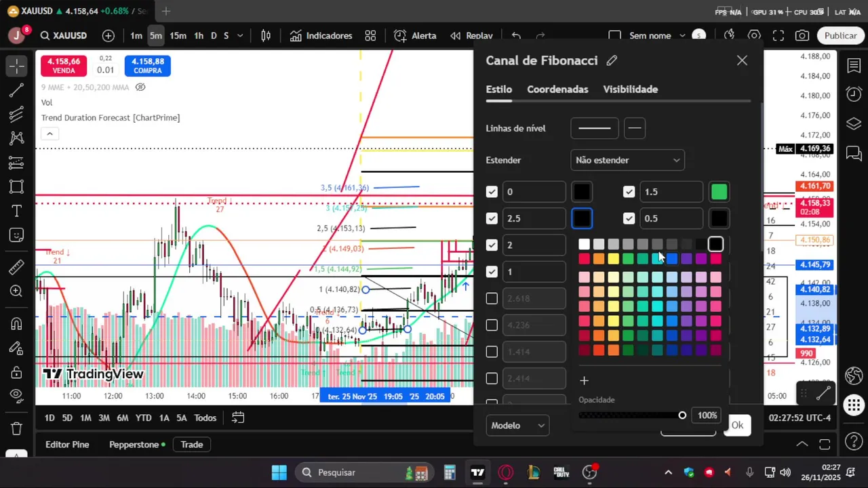Add a custom color with the plus icon
The height and width of the screenshot is (488, 868).
point(584,380)
